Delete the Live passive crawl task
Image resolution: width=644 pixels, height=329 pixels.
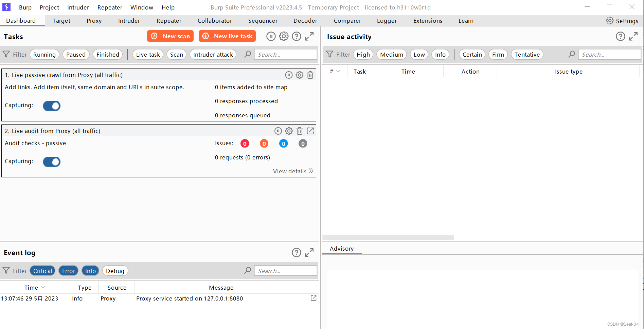310,75
